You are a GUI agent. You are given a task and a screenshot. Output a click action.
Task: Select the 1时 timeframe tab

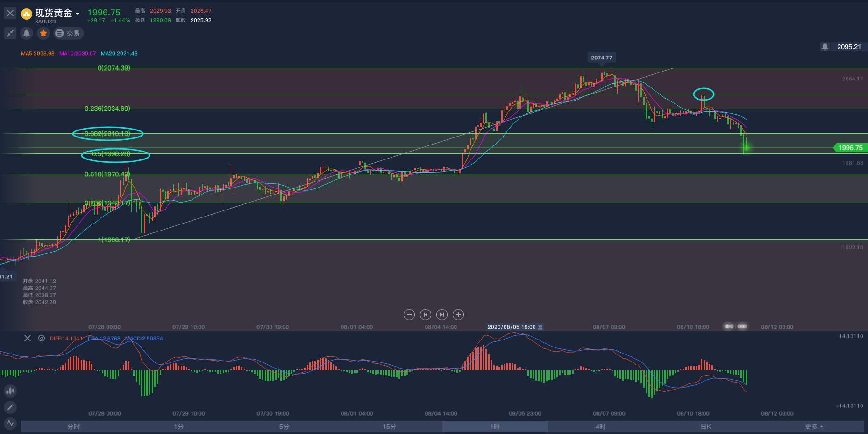pos(495,427)
